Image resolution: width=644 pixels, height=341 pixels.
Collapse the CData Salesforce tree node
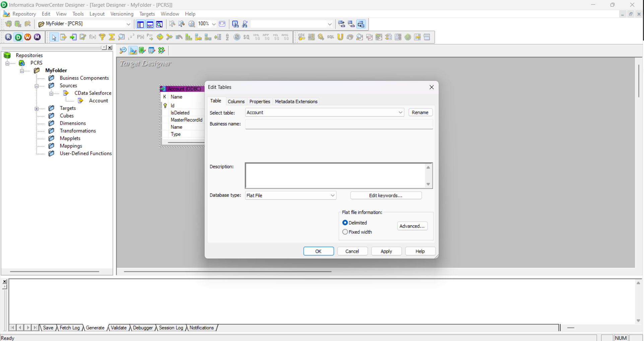pyautogui.click(x=52, y=93)
